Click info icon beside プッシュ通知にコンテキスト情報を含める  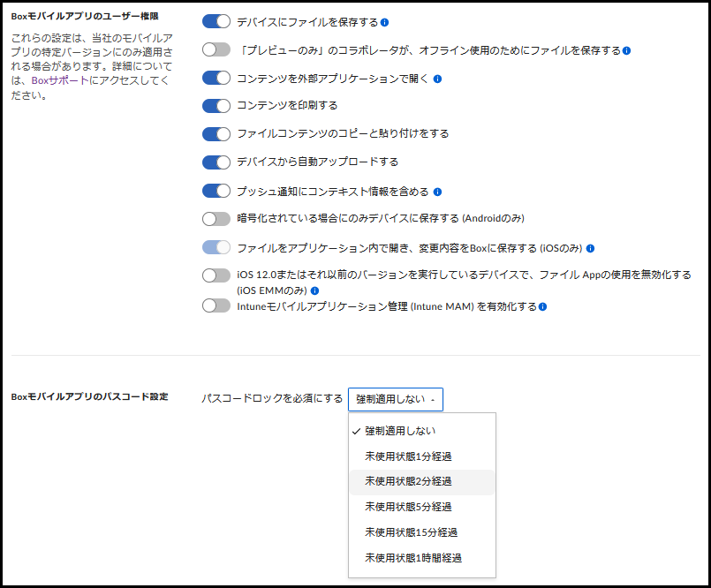click(x=437, y=192)
